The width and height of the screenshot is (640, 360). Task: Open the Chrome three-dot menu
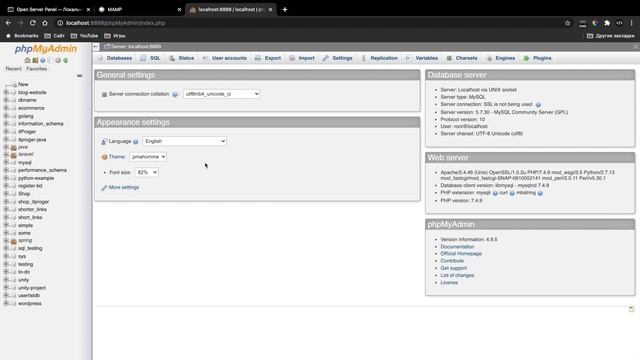pyautogui.click(x=631, y=23)
